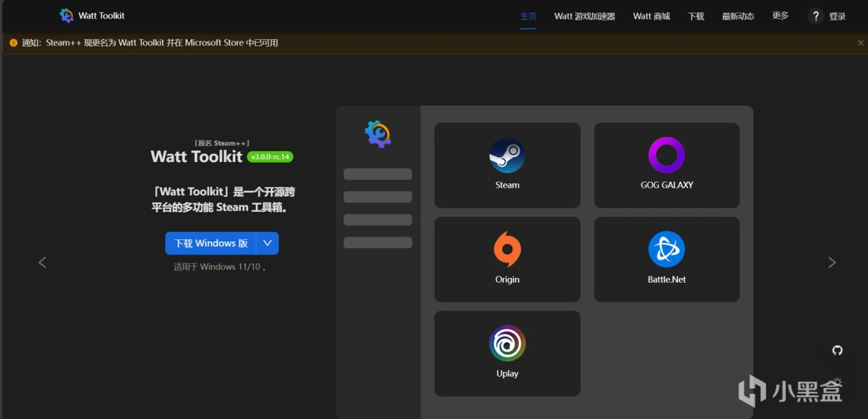Click the Uplay icon
This screenshot has height=419, width=868.
507,344
